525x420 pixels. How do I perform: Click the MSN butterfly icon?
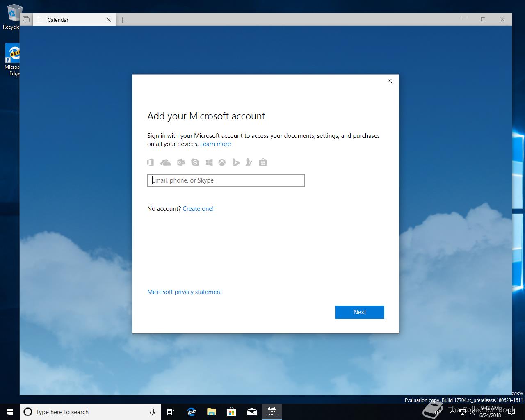(x=249, y=162)
